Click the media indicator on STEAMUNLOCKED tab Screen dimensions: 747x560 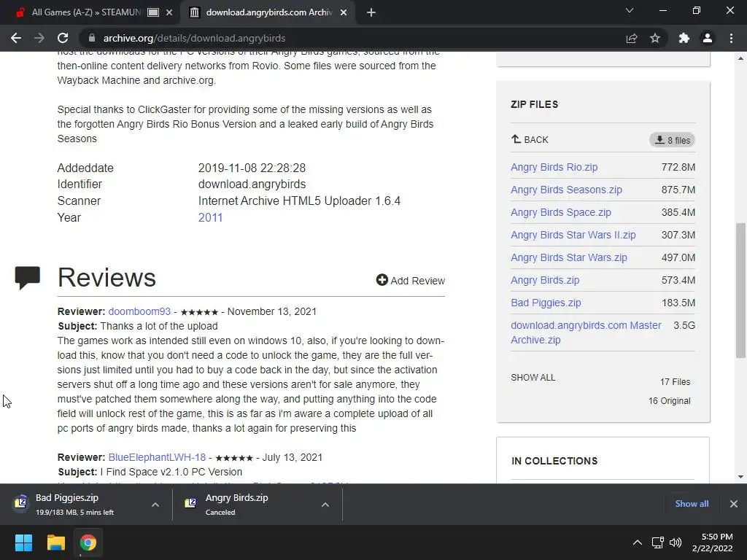point(153,12)
